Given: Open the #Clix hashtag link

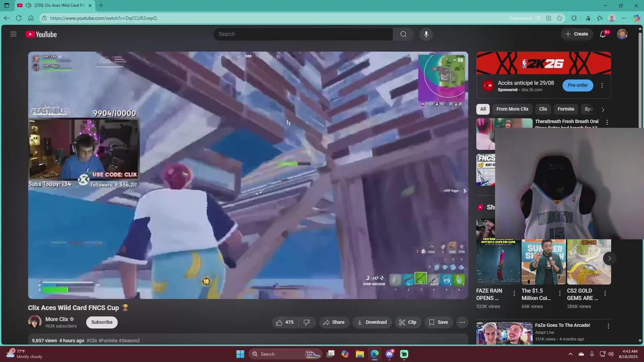Looking at the screenshot, I should [x=92, y=340].
